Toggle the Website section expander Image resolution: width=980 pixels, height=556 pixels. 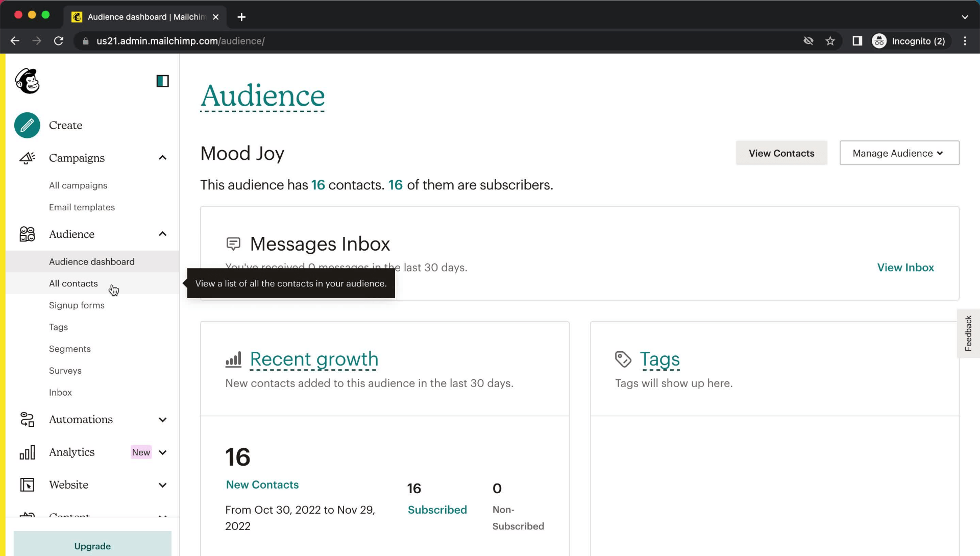click(x=162, y=484)
